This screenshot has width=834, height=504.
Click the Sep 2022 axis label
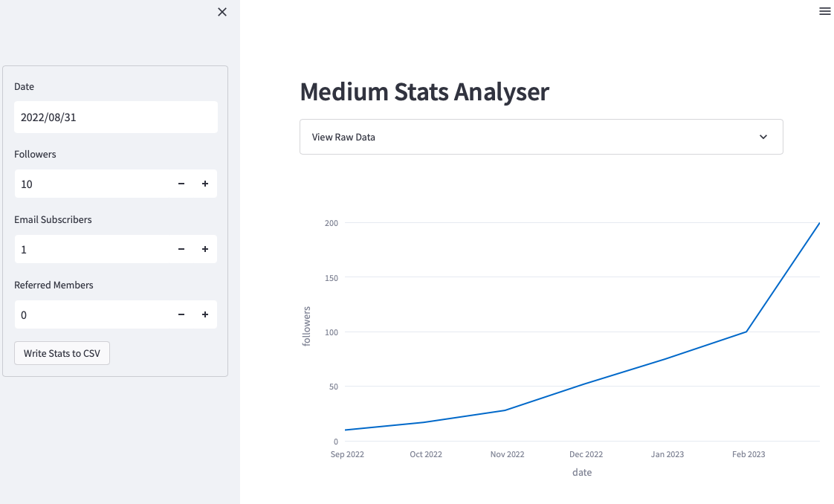pyautogui.click(x=347, y=454)
